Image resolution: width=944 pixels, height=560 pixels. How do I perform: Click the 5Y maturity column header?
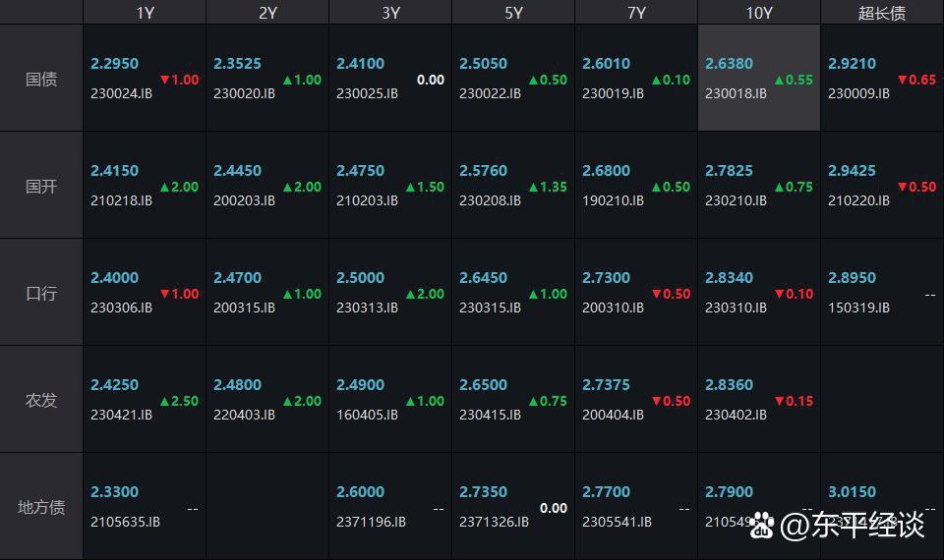(x=513, y=13)
